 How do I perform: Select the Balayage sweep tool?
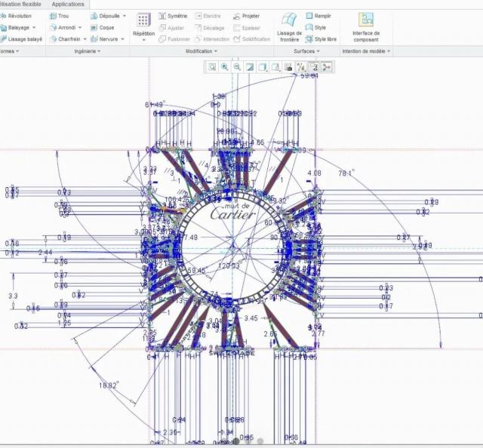click(15, 27)
